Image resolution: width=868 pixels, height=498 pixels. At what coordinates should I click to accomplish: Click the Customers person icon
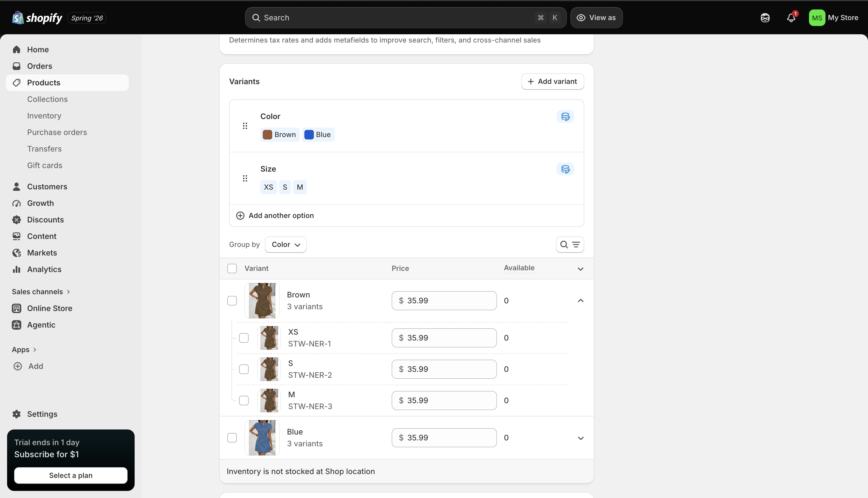click(x=17, y=187)
